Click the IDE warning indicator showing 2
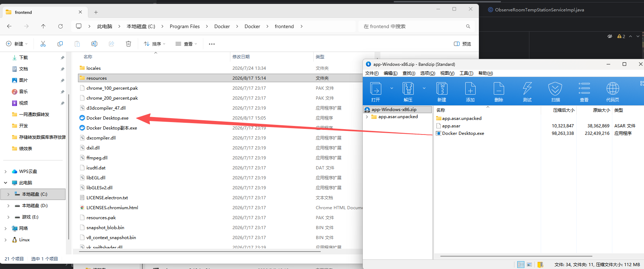The image size is (644, 269). coord(621,36)
